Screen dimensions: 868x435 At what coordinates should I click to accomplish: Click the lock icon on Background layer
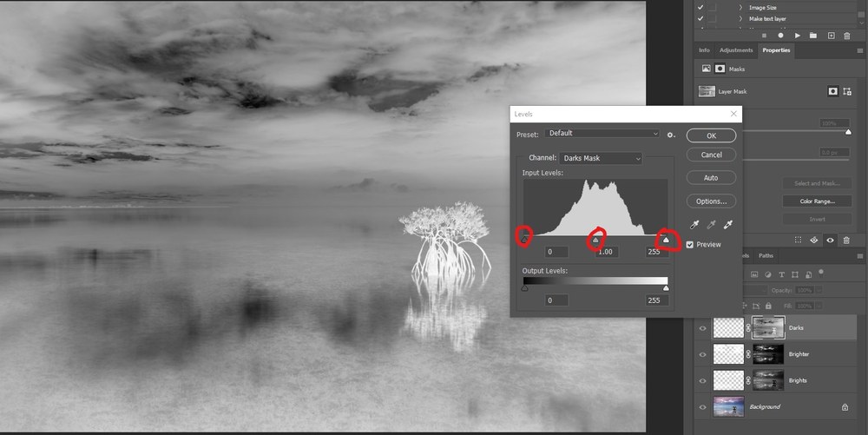coord(845,406)
